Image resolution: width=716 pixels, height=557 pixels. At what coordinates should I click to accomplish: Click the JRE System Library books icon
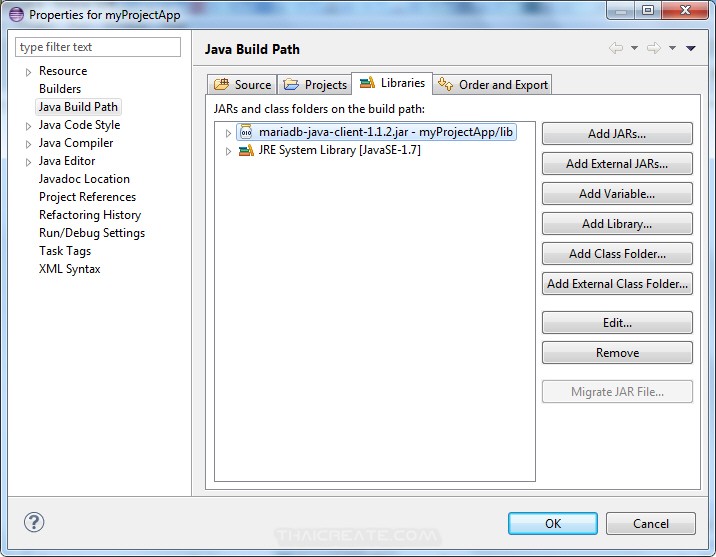(246, 150)
